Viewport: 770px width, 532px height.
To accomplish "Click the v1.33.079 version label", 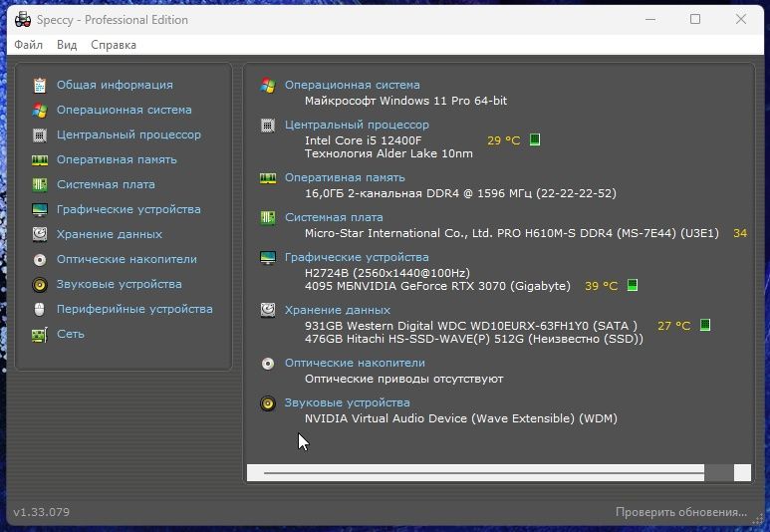I will [x=41, y=512].
